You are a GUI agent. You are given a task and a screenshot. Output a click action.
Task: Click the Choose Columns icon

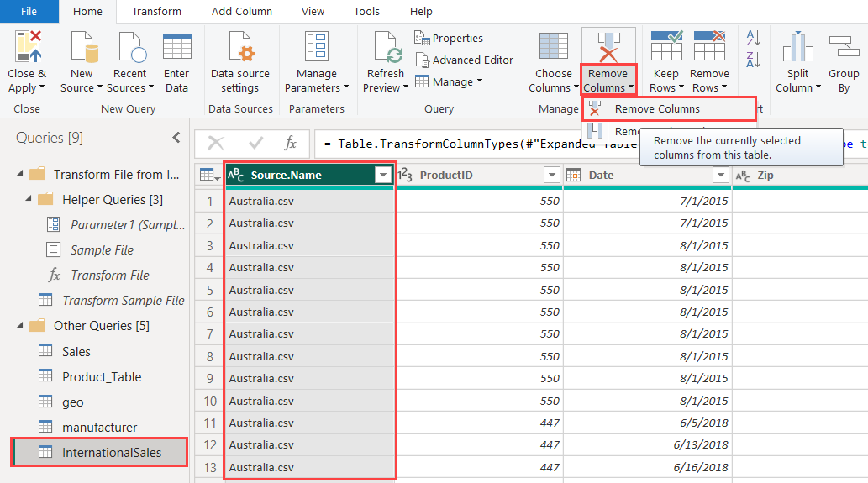pos(554,46)
